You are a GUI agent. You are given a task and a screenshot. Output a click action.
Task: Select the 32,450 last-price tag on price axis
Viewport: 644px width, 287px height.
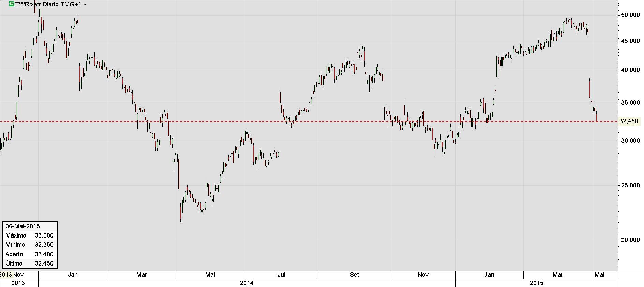629,121
